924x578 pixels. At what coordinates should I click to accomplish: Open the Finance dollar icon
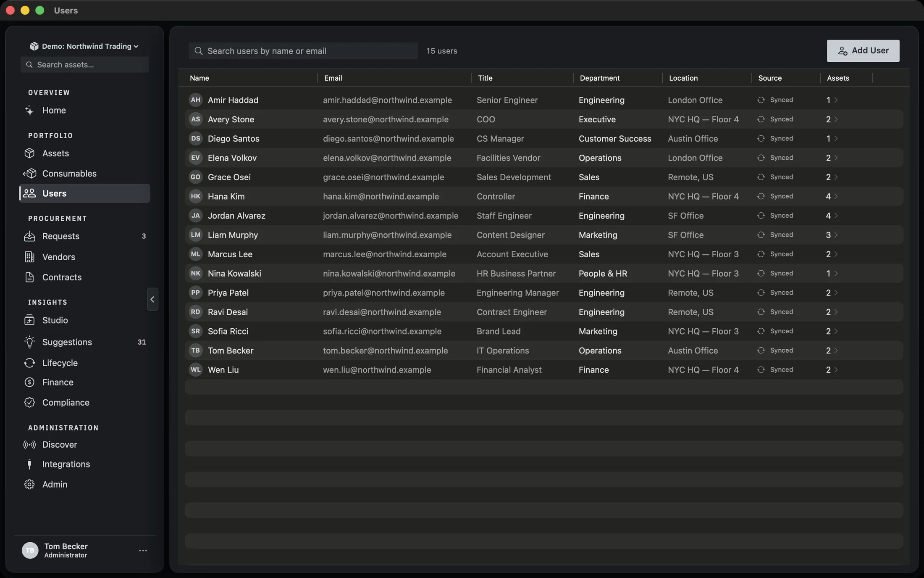pyautogui.click(x=29, y=383)
